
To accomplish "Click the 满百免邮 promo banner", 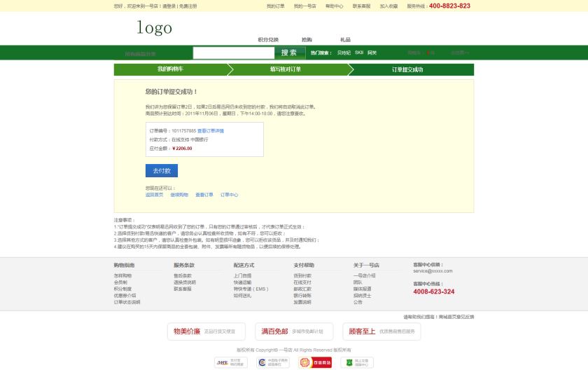I will 294,331.
